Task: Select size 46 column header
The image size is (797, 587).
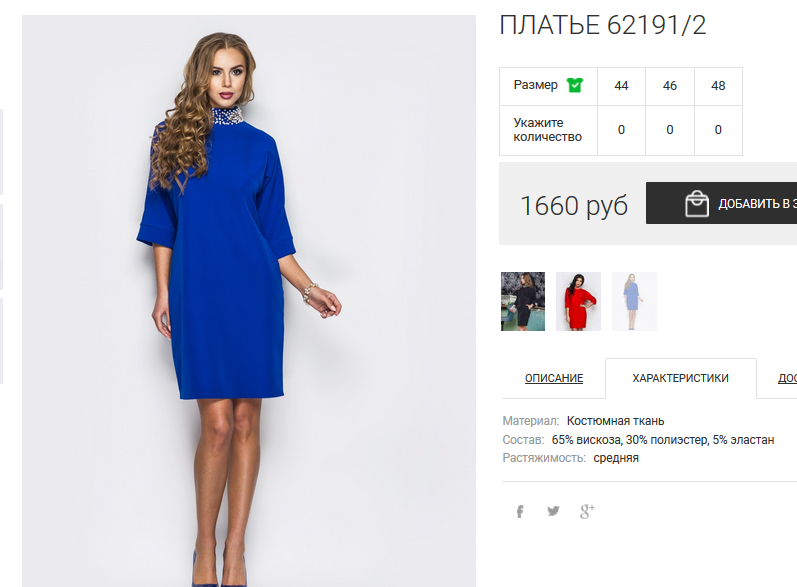Action: point(669,86)
